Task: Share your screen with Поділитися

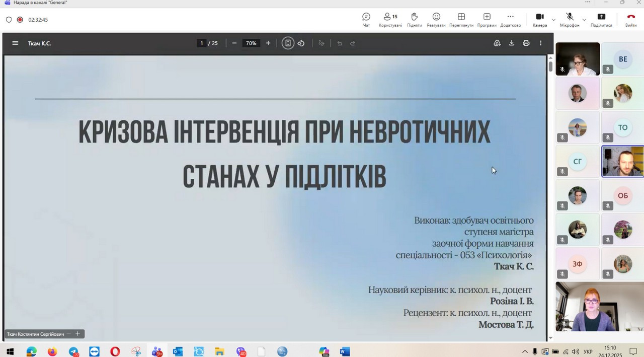Action: [x=601, y=20]
